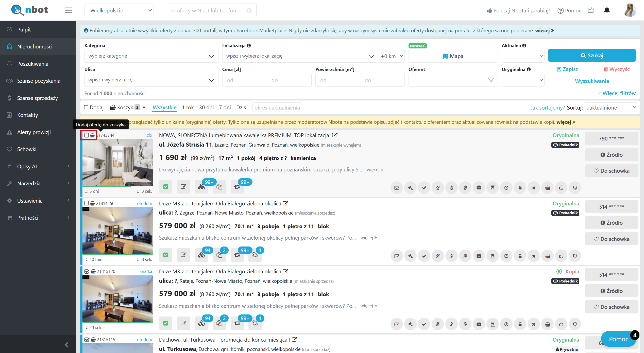Open the notifications bell
This screenshot has width=644, height=353.
[607, 10]
